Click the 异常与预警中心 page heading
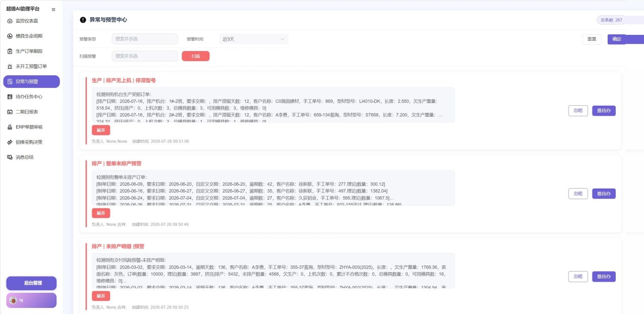644x314 pixels. point(108,20)
